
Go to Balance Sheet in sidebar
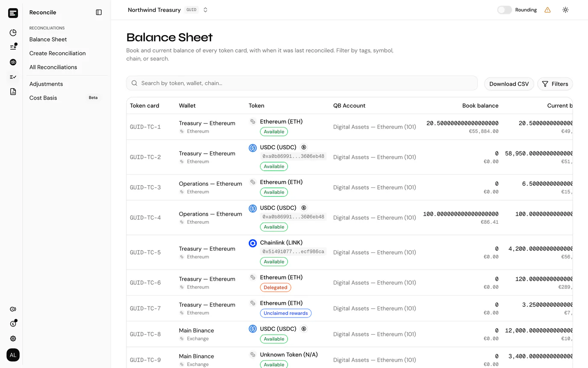(x=48, y=39)
